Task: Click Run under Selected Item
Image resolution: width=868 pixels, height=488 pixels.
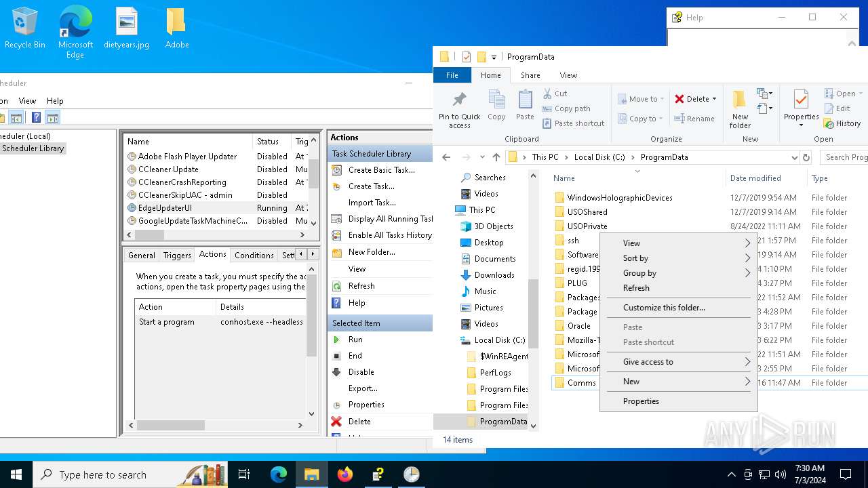Action: pos(355,340)
